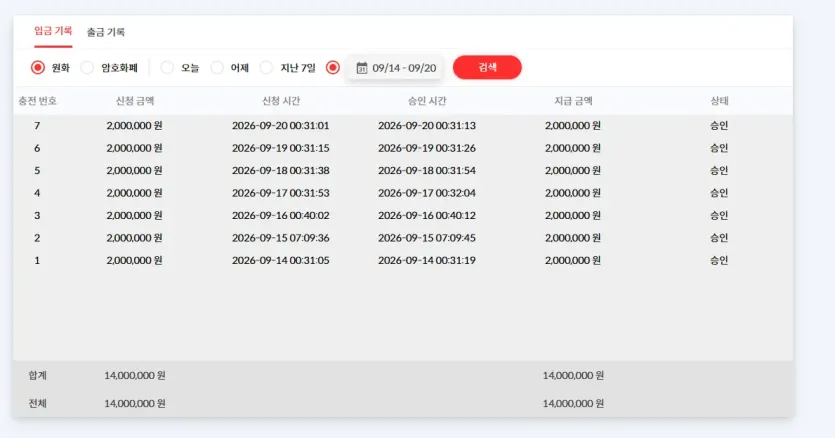Click request time 2026-09-17 00:31:53
The image size is (835, 438).
tap(281, 193)
